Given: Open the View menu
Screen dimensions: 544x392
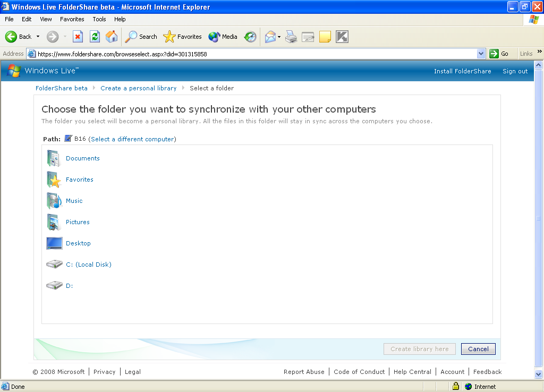Looking at the screenshot, I should pos(46,19).
